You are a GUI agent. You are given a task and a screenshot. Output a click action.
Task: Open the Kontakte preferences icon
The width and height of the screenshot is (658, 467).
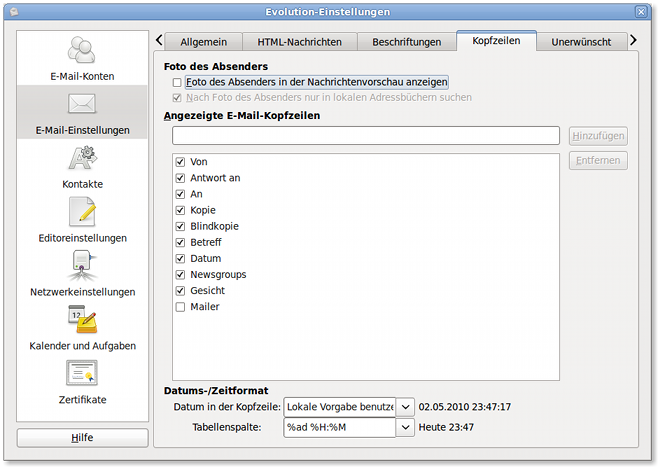coord(82,158)
